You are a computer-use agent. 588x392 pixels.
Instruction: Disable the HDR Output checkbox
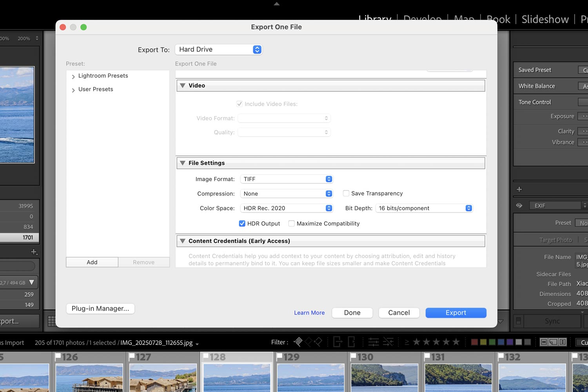(242, 223)
